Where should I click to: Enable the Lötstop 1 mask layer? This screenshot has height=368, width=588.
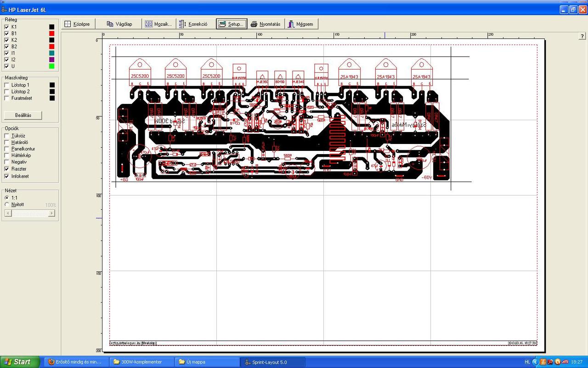tap(6, 85)
